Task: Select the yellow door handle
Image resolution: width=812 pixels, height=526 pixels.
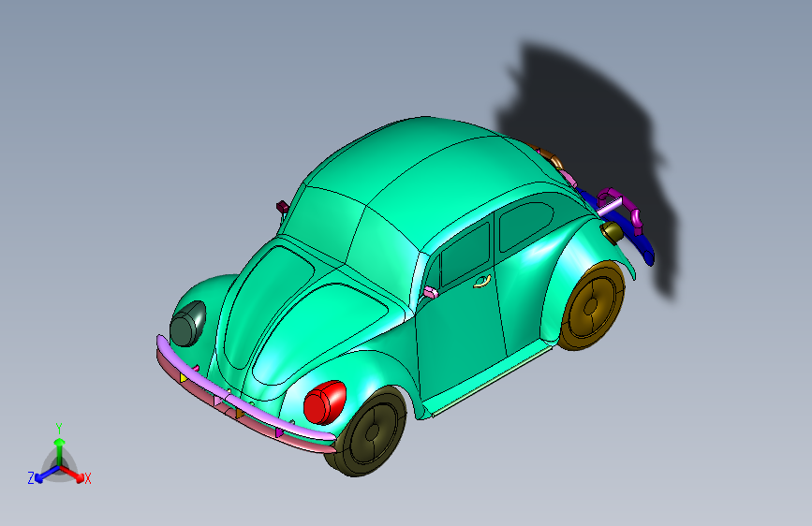Action: coord(481,282)
